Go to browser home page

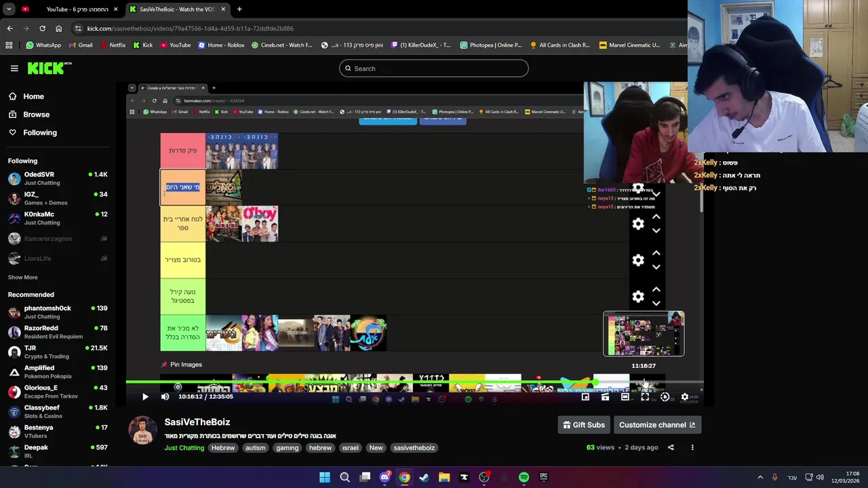(58, 28)
